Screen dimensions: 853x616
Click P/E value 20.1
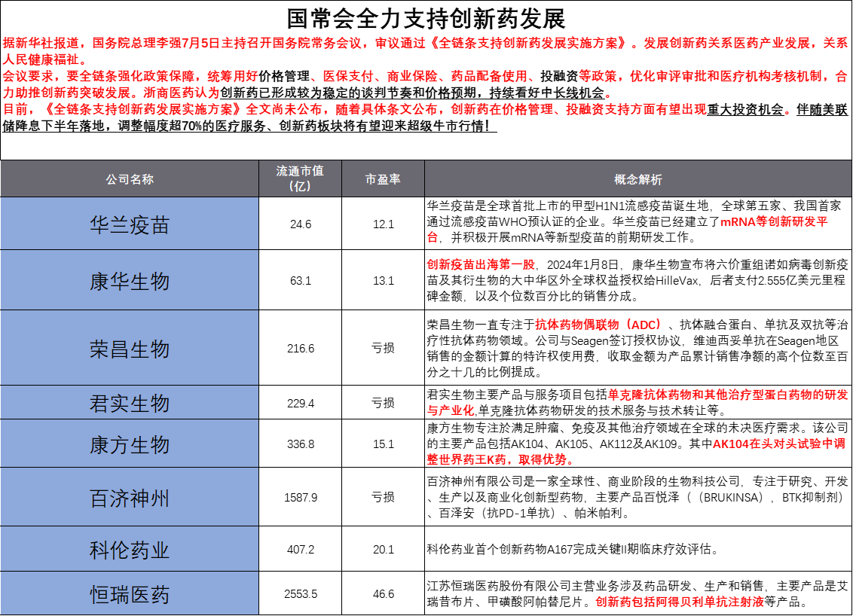tap(383, 550)
